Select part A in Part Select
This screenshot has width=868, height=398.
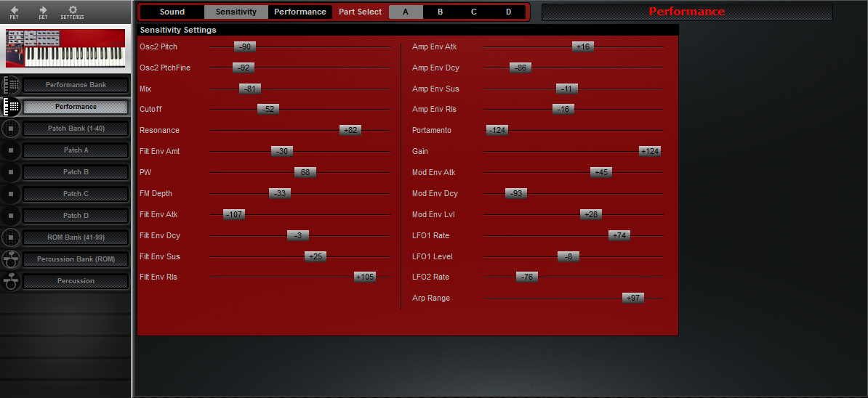point(406,12)
